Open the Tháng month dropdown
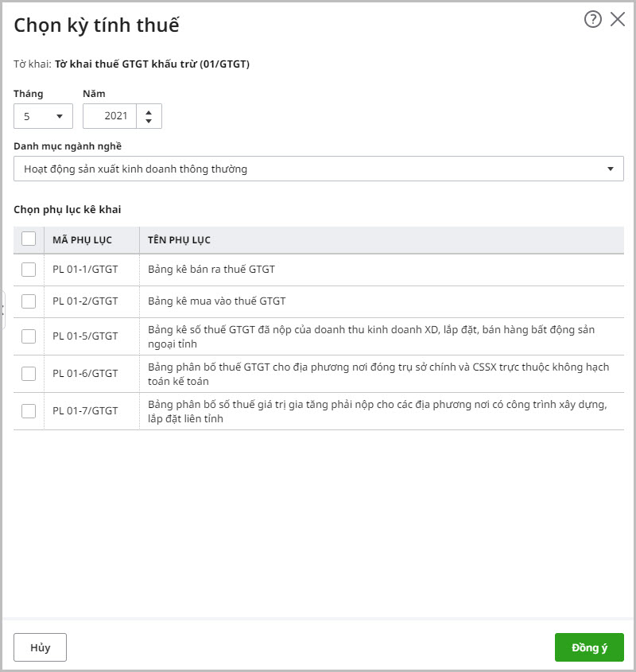The width and height of the screenshot is (636, 672). pyautogui.click(x=43, y=116)
